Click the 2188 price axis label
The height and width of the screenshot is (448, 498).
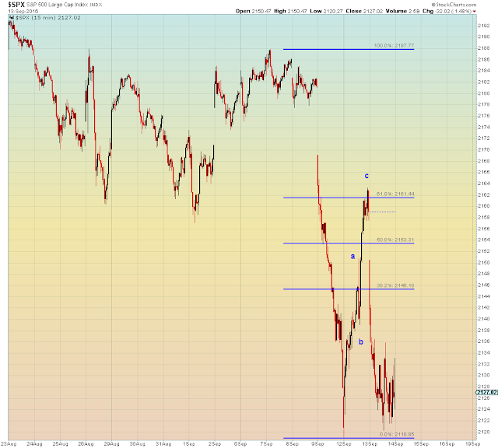click(x=484, y=48)
